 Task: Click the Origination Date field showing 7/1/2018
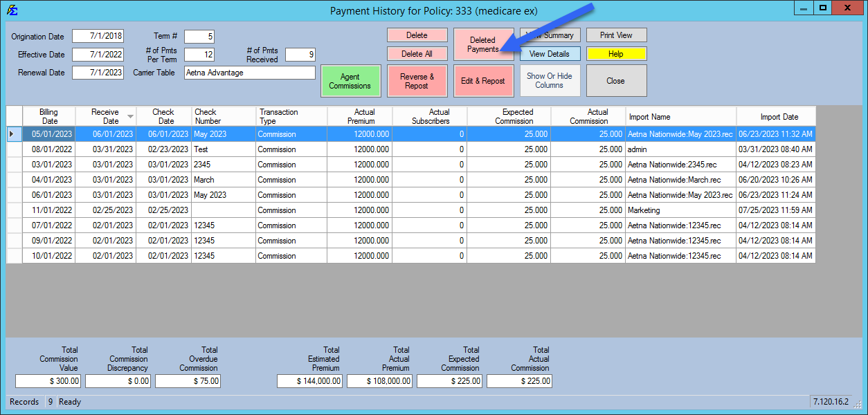98,36
